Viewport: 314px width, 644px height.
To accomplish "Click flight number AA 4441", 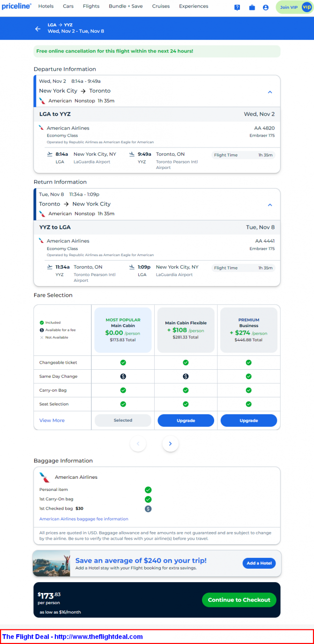I will tap(265, 241).
